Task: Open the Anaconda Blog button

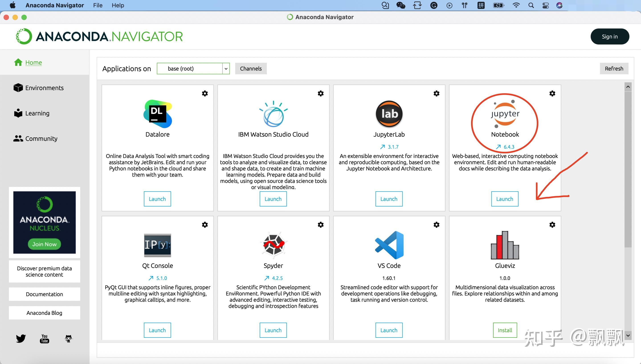Action: (x=45, y=313)
